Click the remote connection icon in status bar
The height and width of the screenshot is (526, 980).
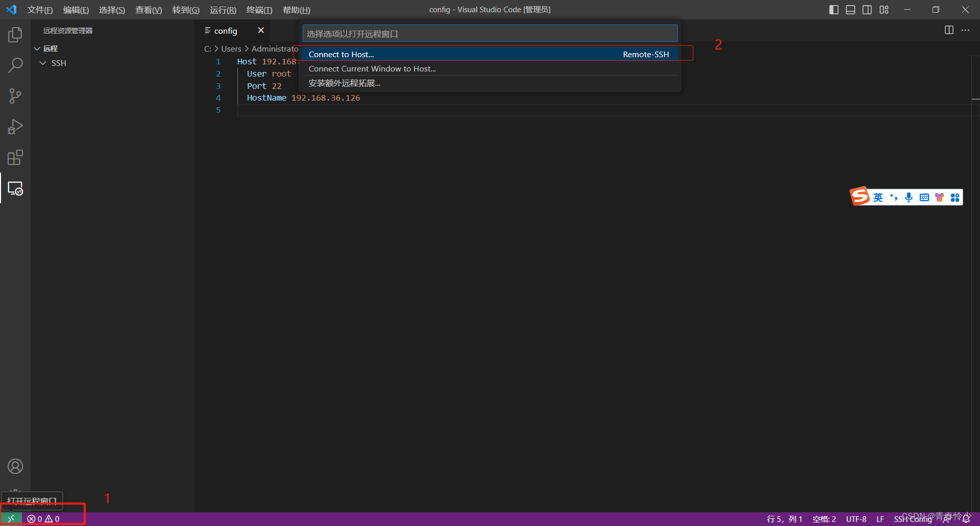11,518
